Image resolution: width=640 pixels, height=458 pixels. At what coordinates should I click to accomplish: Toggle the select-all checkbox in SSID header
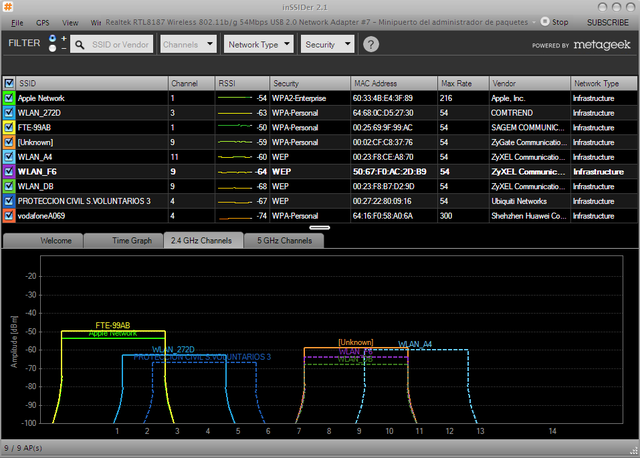[x=9, y=83]
